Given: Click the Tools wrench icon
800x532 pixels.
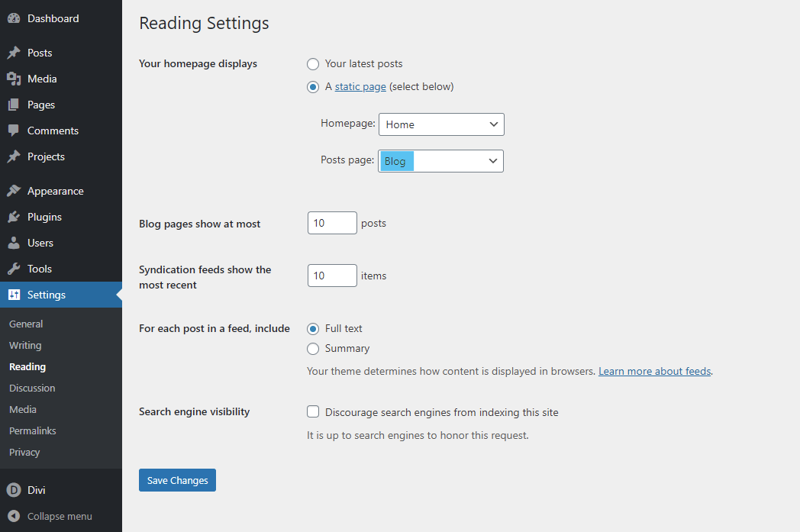Looking at the screenshot, I should [x=14, y=268].
